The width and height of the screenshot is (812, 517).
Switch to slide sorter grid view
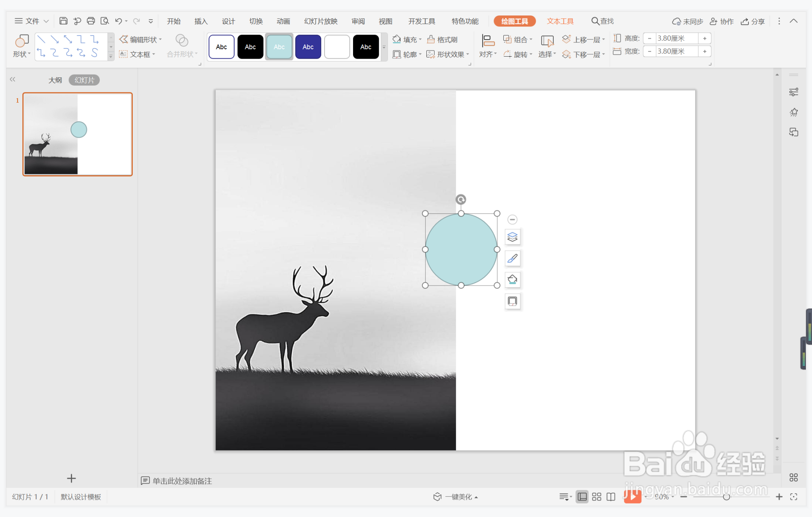(597, 497)
